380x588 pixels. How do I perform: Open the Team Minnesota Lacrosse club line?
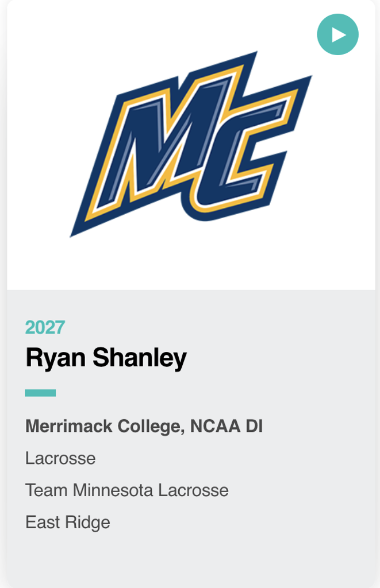(x=126, y=490)
